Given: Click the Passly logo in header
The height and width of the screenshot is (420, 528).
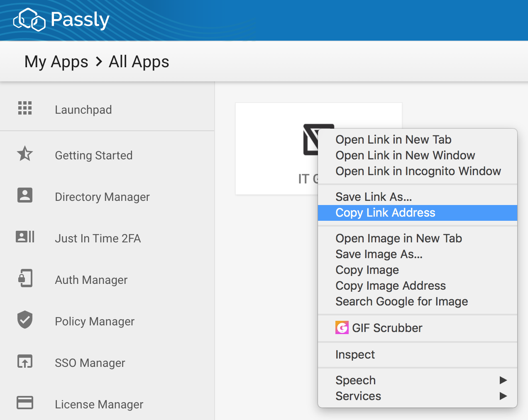Looking at the screenshot, I should point(61,20).
